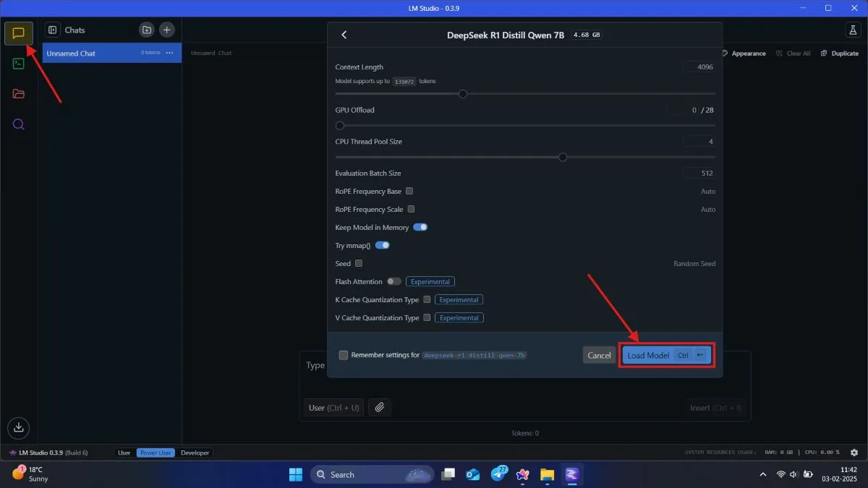
Task: Start a new chat with plus icon
Action: point(167,30)
